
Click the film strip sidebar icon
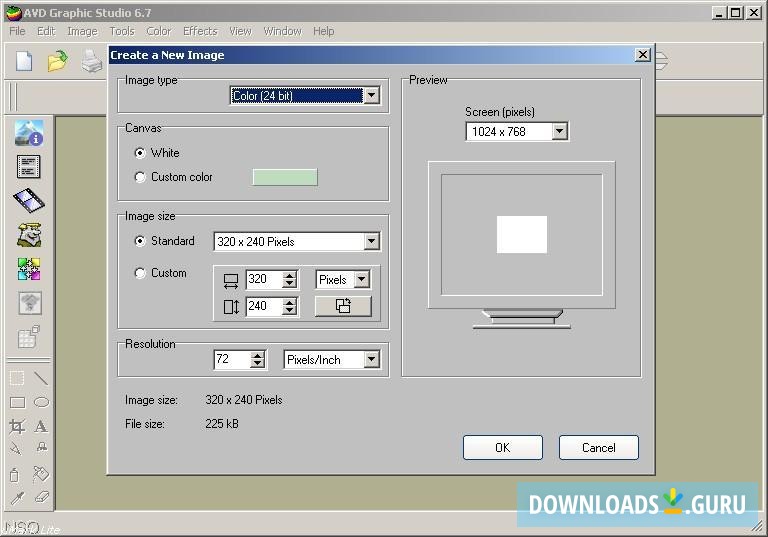(x=29, y=200)
